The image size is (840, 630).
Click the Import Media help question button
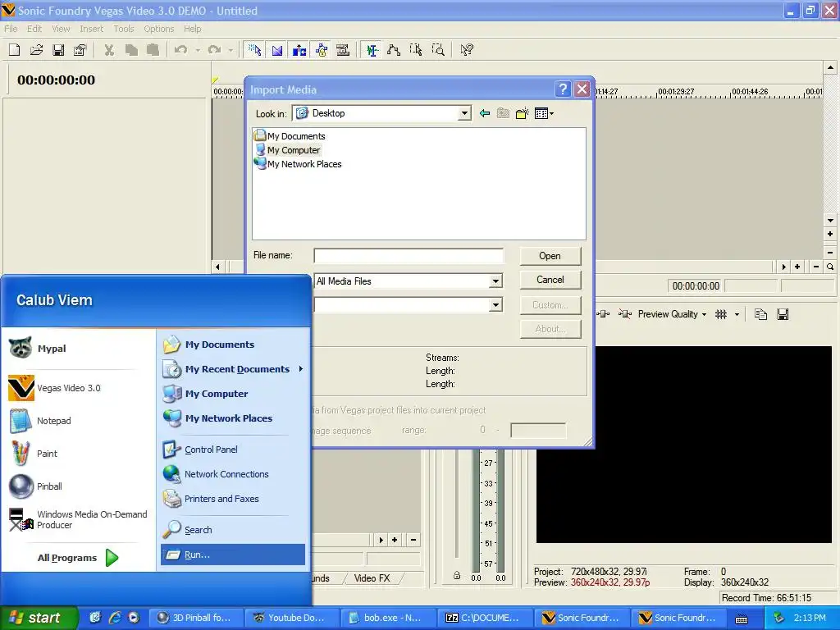(563, 89)
